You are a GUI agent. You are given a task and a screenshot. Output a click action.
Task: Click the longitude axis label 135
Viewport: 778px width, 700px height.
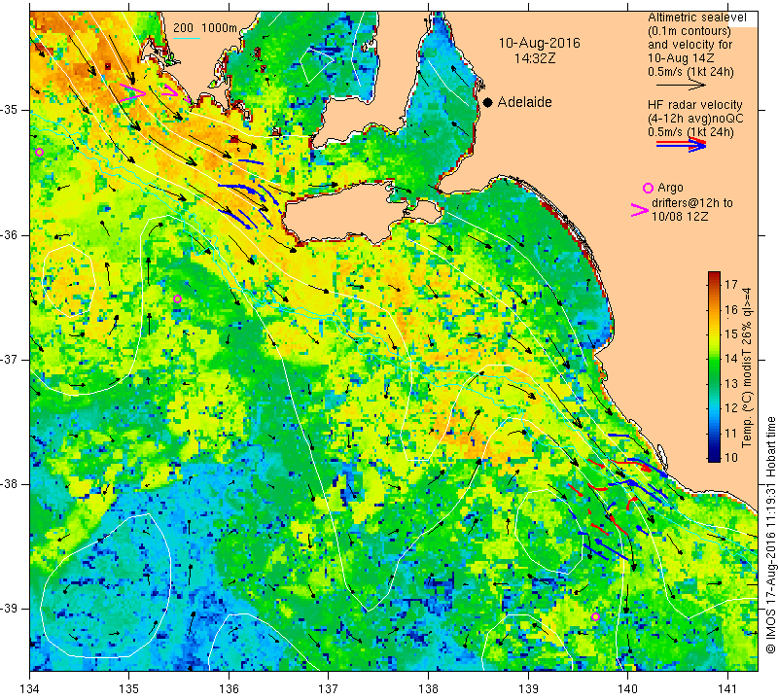tap(129, 689)
